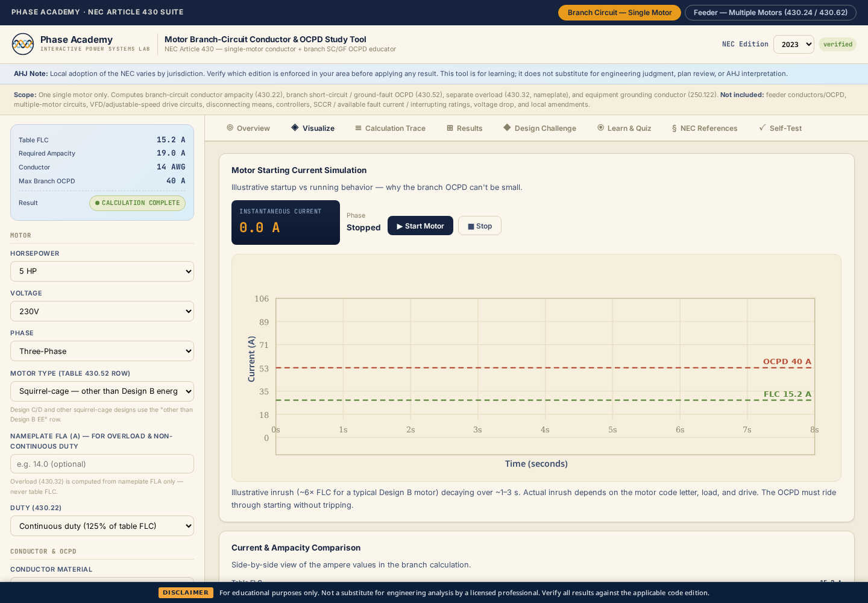This screenshot has width=868, height=603.
Task: Click the Phase Academy logo icon
Action: 23,44
